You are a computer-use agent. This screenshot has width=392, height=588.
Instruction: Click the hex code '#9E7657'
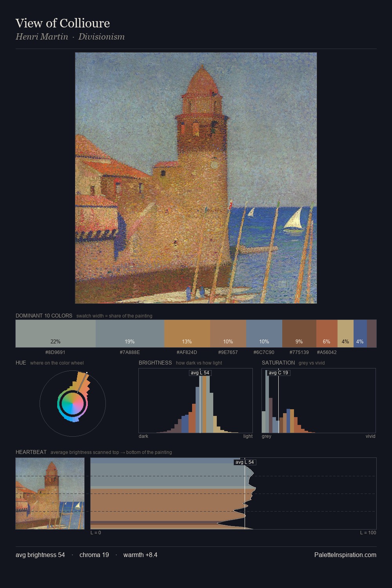[228, 352]
